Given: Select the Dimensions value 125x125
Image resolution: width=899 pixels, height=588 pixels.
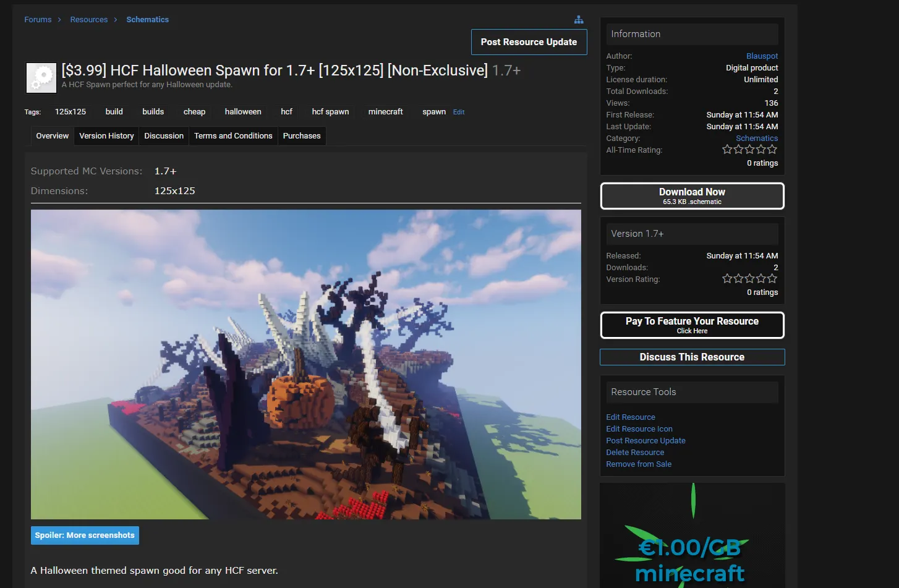Looking at the screenshot, I should (x=175, y=191).
